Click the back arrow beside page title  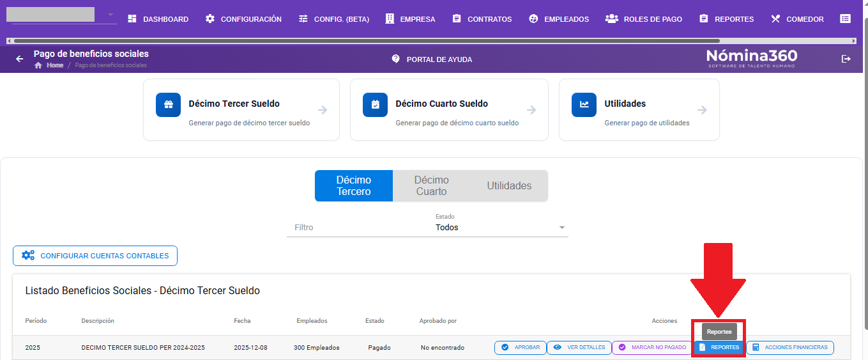20,59
